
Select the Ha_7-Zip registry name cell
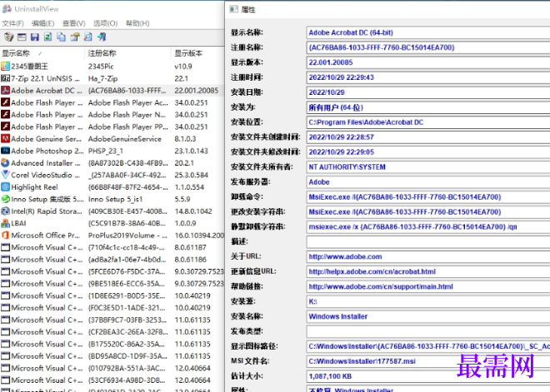click(102, 78)
